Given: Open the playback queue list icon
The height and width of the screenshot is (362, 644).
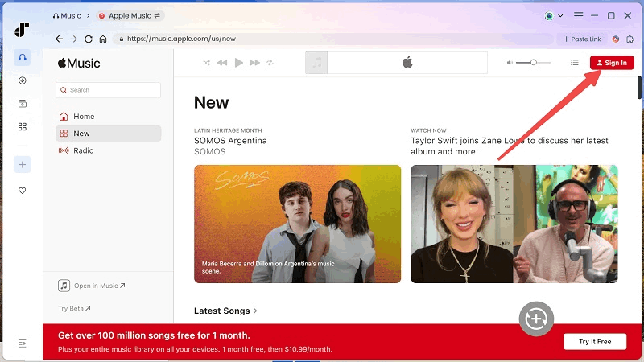Looking at the screenshot, I should click(x=575, y=63).
